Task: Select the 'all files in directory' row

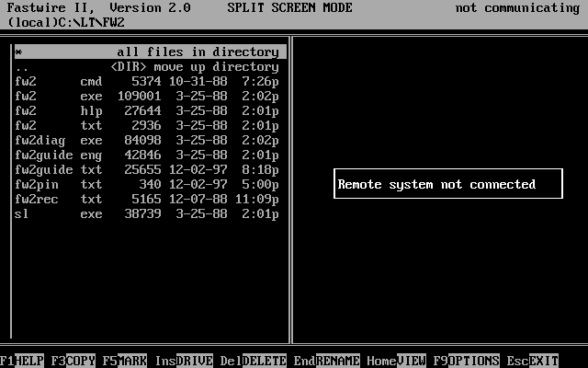Action: (x=151, y=52)
